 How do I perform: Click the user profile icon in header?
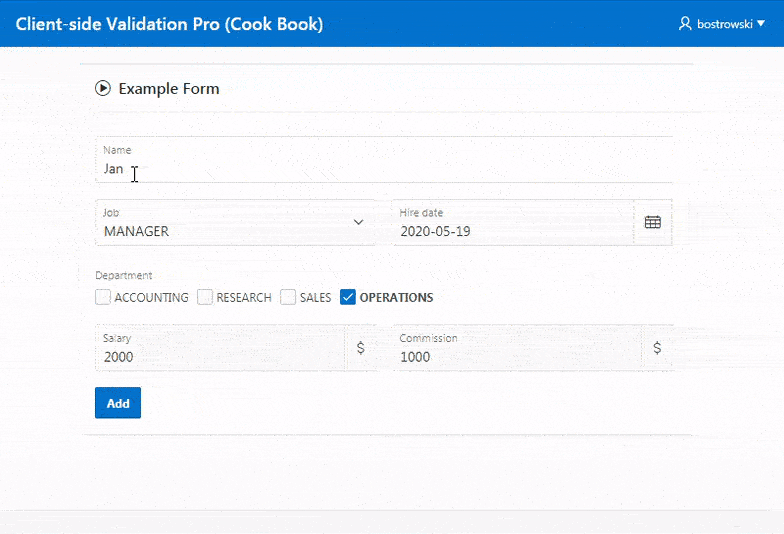[685, 23]
